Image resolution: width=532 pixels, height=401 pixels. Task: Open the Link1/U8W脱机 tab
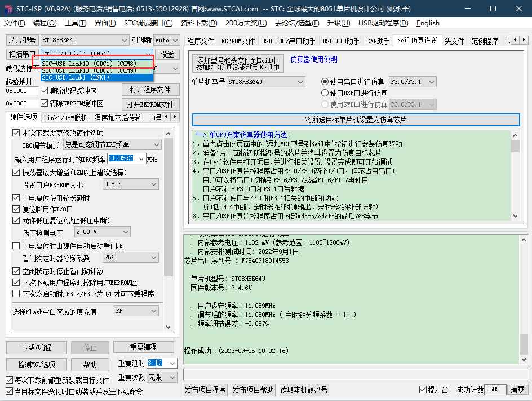pos(65,118)
